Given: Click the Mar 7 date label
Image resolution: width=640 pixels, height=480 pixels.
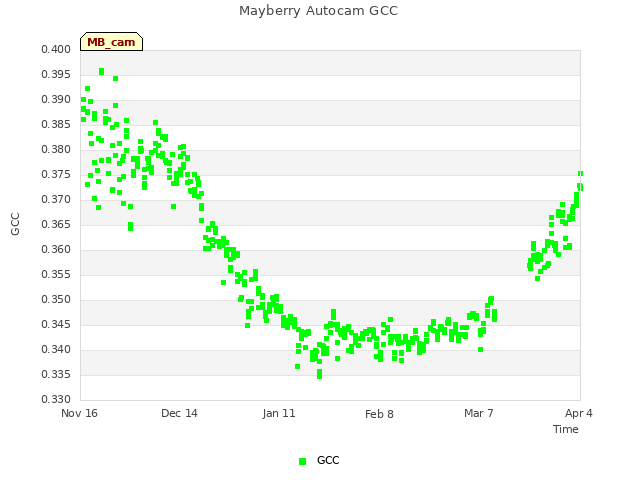Looking at the screenshot, I should (x=479, y=413).
